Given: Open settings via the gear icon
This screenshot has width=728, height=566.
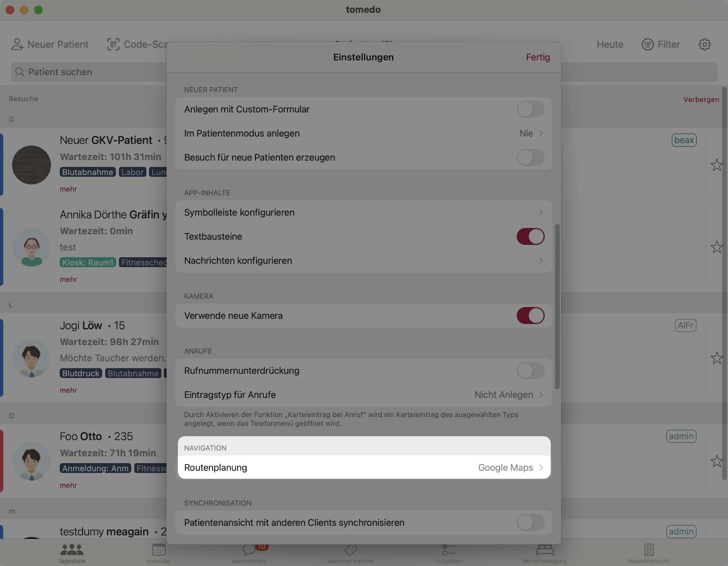Looking at the screenshot, I should (x=705, y=44).
